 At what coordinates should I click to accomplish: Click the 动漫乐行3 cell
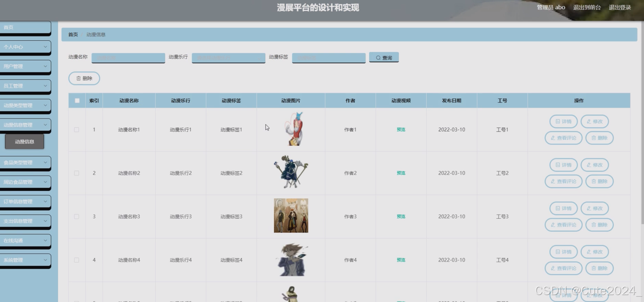pos(180,217)
